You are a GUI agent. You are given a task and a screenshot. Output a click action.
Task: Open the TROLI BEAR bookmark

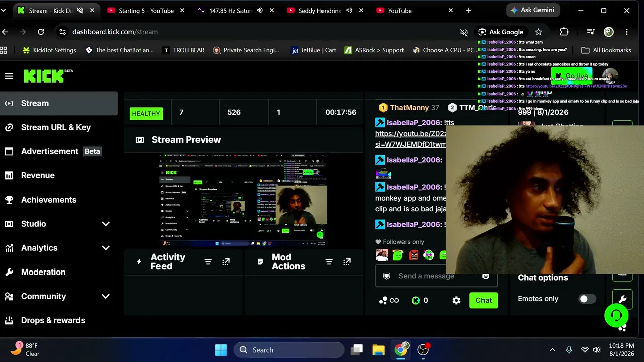click(x=184, y=50)
